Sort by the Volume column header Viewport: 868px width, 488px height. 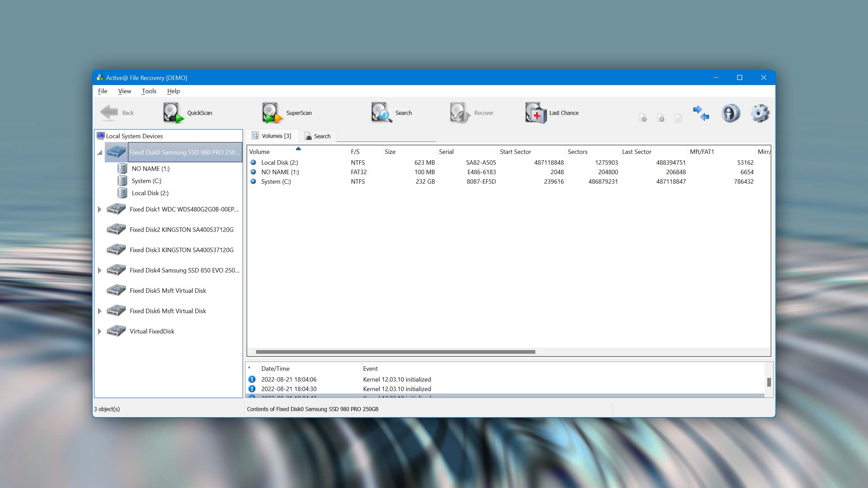coord(297,152)
